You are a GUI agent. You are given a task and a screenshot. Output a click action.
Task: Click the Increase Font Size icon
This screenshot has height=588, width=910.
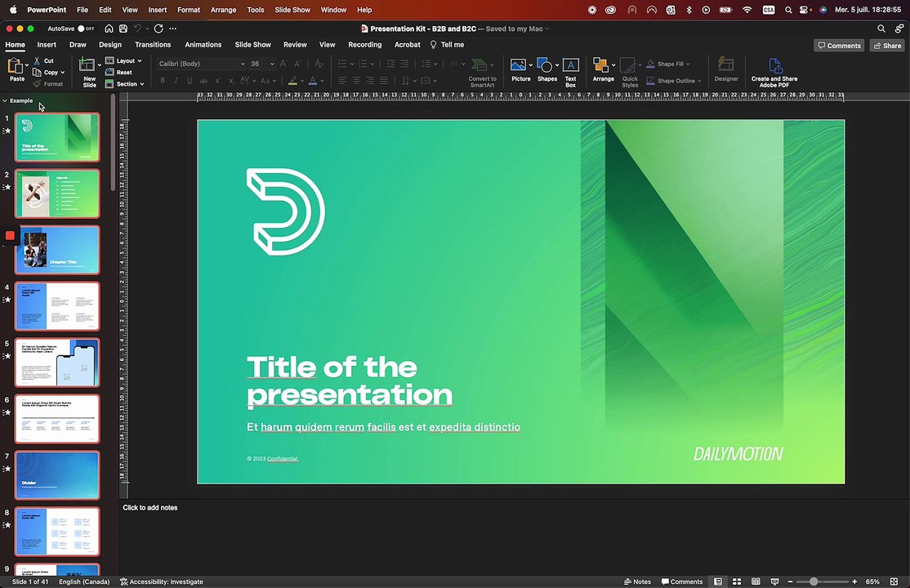(x=283, y=64)
